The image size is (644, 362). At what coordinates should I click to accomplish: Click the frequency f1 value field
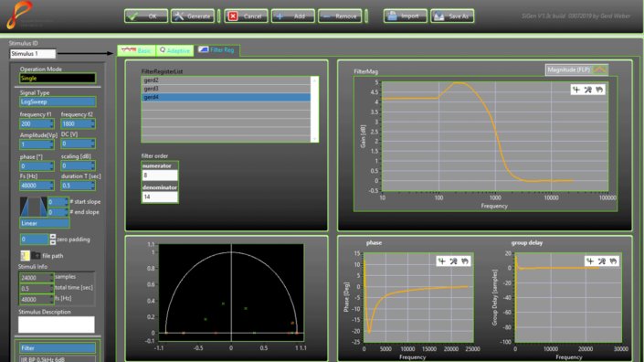35,123
